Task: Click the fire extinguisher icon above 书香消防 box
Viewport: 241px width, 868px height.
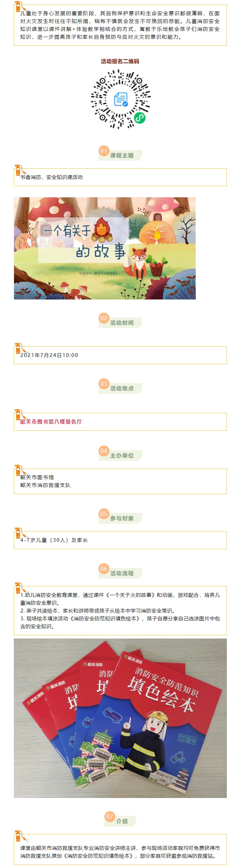Action: pyautogui.click(x=20, y=169)
